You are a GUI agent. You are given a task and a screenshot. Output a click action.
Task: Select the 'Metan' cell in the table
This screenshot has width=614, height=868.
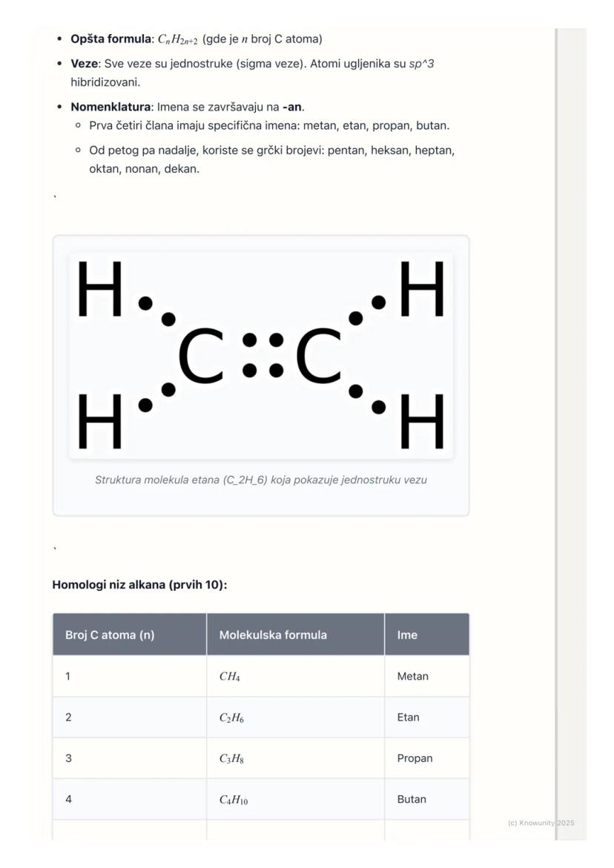click(413, 676)
